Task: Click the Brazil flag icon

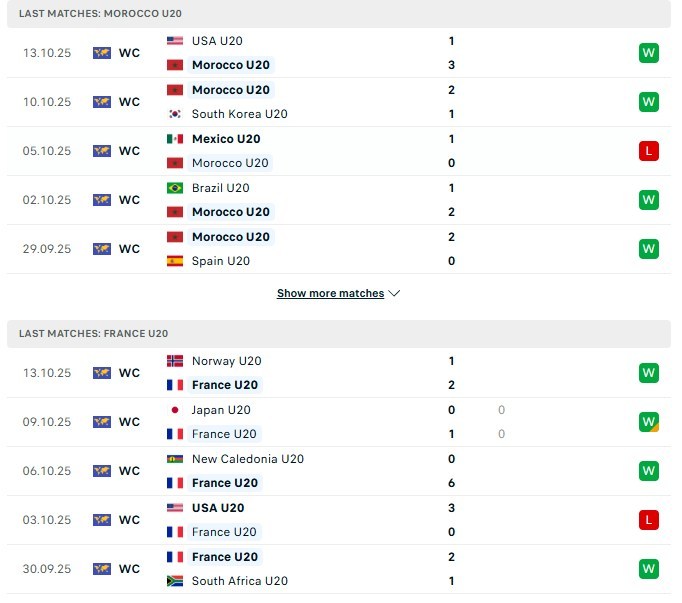Action: (175, 188)
